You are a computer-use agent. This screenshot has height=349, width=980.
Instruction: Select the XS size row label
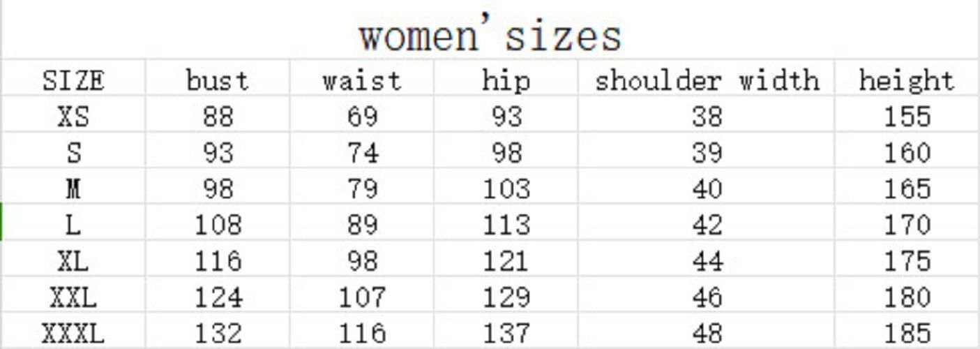(73, 117)
